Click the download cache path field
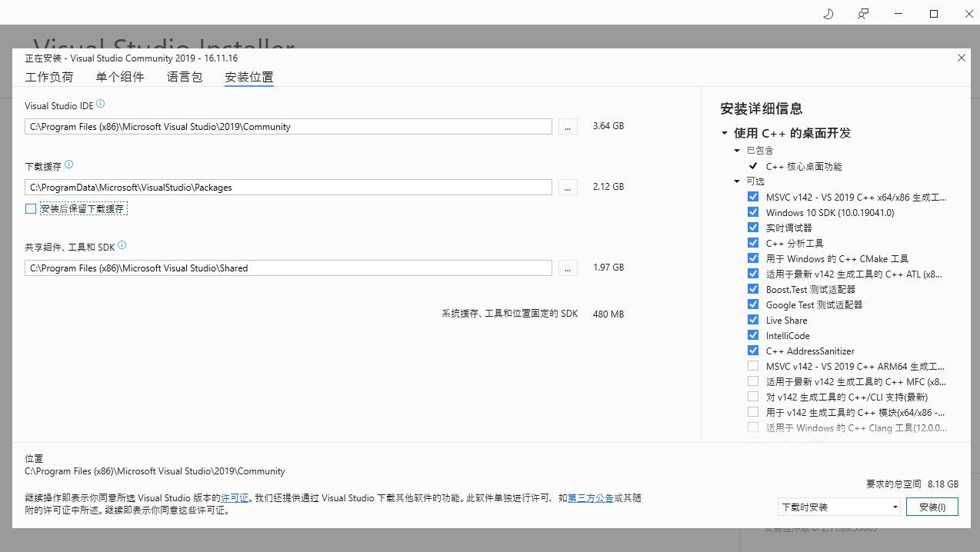Image resolution: width=980 pixels, height=552 pixels. 288,187
